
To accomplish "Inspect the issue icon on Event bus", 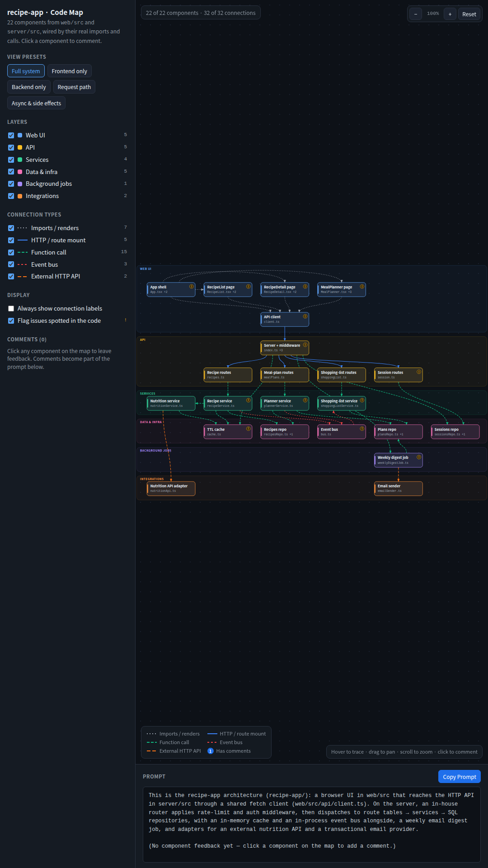I will coord(362,429).
